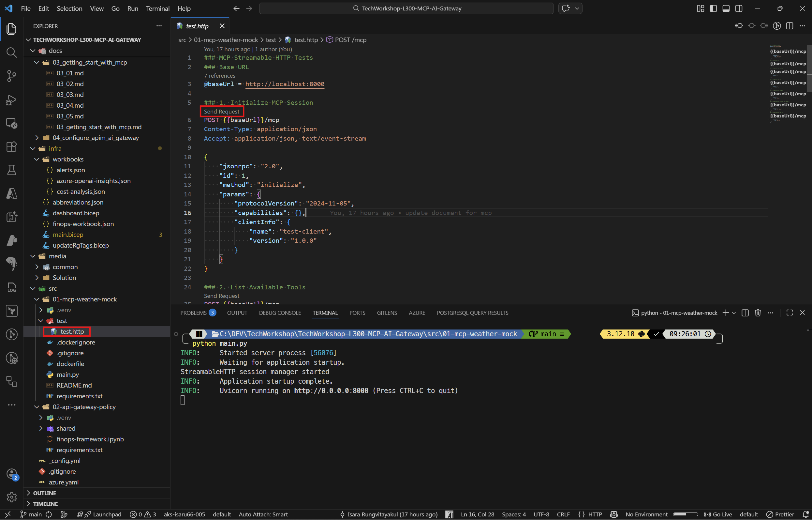Show additional activity bar views ellipsis
The image size is (812, 520).
11,405
